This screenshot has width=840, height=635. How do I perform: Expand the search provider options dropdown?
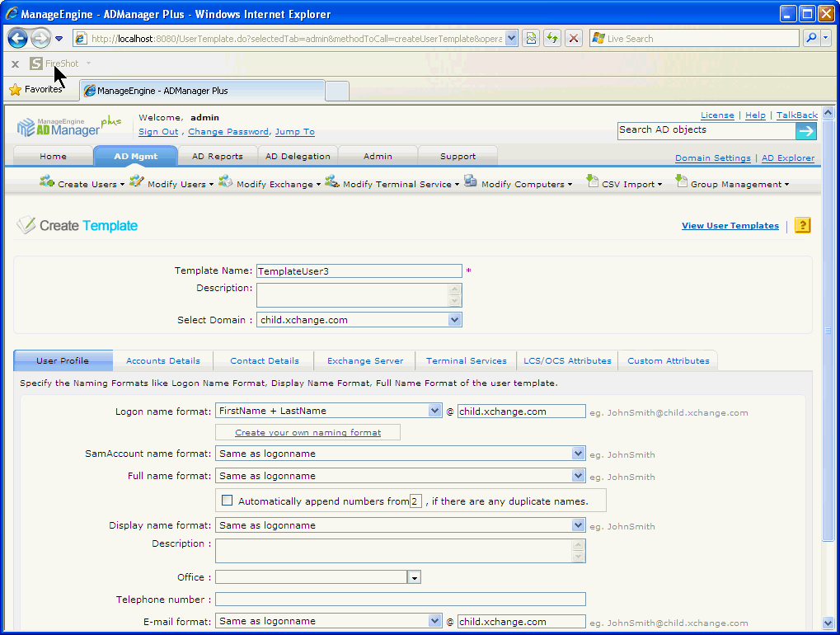pyautogui.click(x=825, y=38)
